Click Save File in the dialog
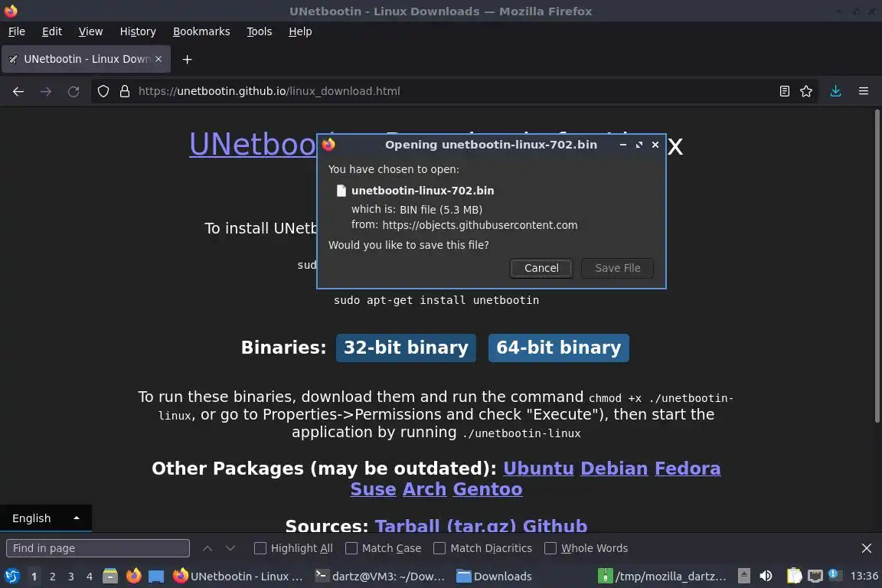This screenshot has width=882, height=588. [x=618, y=268]
